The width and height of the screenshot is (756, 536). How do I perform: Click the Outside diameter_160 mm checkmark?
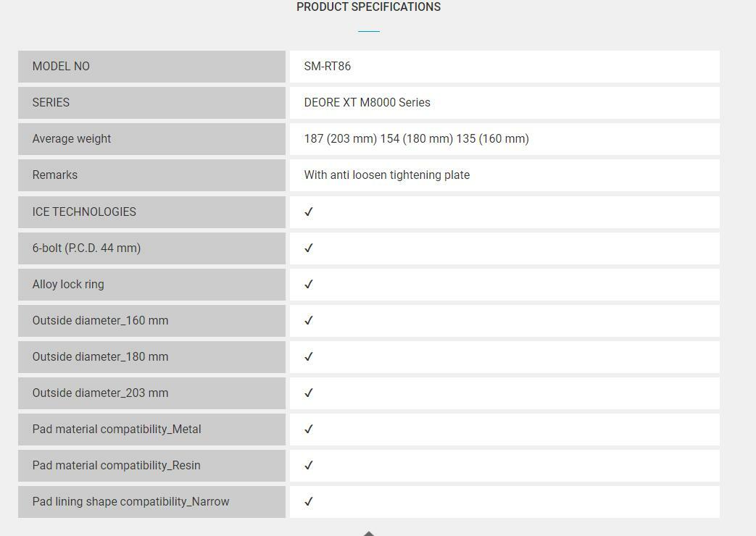(309, 320)
